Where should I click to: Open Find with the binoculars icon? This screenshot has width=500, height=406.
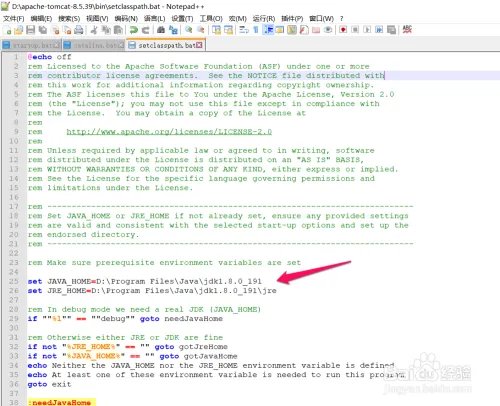161,30
